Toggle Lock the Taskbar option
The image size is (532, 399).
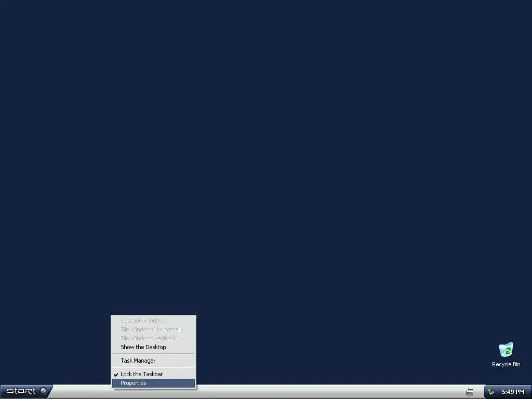[x=153, y=374]
